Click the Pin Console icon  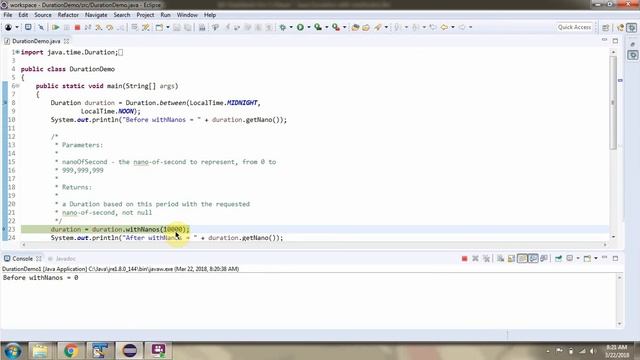(x=558, y=258)
